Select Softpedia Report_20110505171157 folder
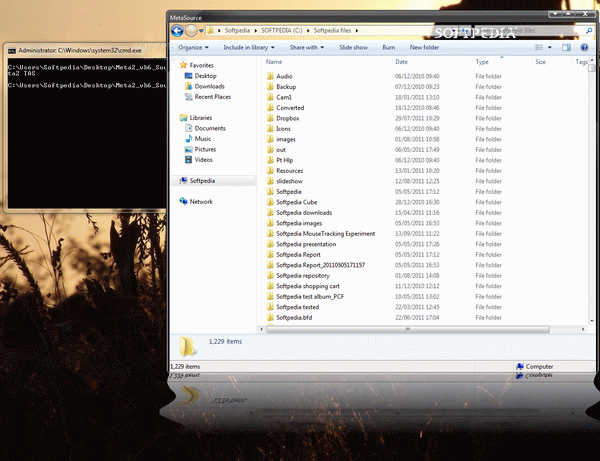 pyautogui.click(x=316, y=265)
